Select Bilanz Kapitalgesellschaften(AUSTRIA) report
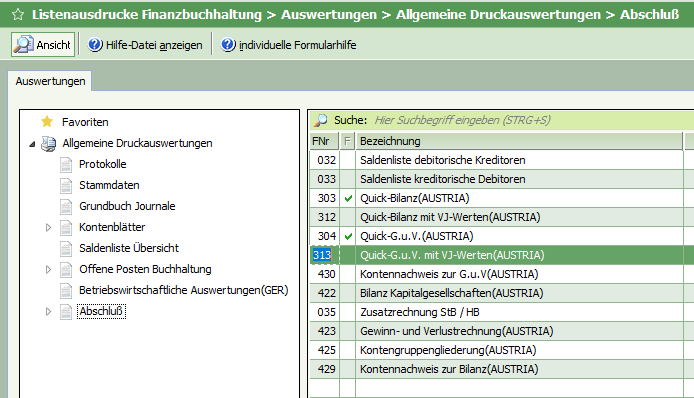 tap(451, 294)
